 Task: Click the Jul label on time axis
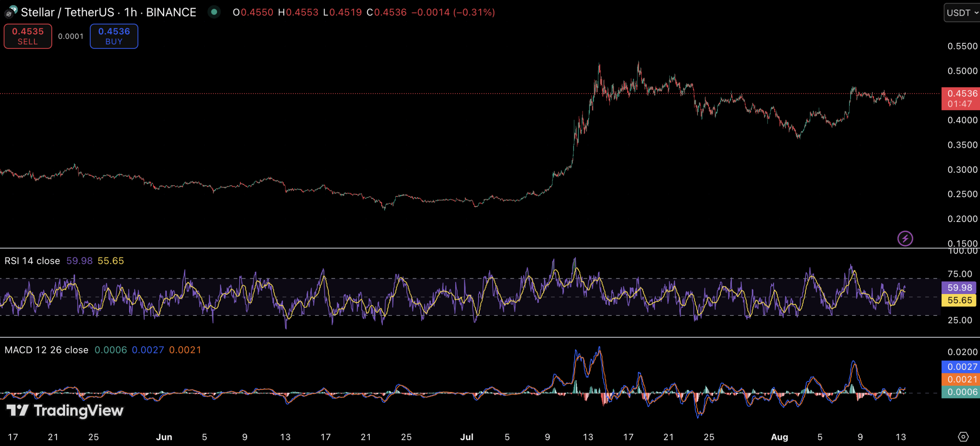click(467, 437)
